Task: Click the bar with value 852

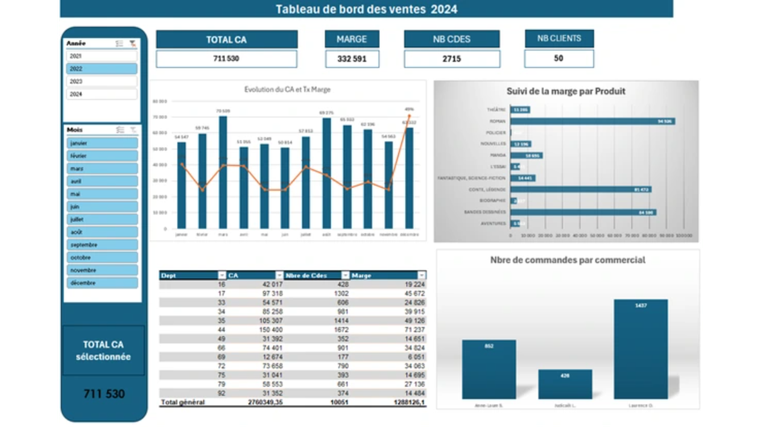Action: coord(489,369)
